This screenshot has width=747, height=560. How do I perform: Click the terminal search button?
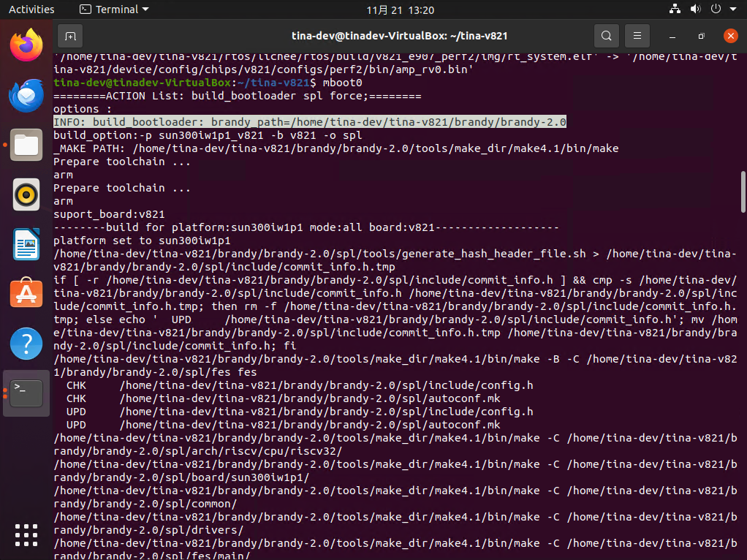(606, 36)
